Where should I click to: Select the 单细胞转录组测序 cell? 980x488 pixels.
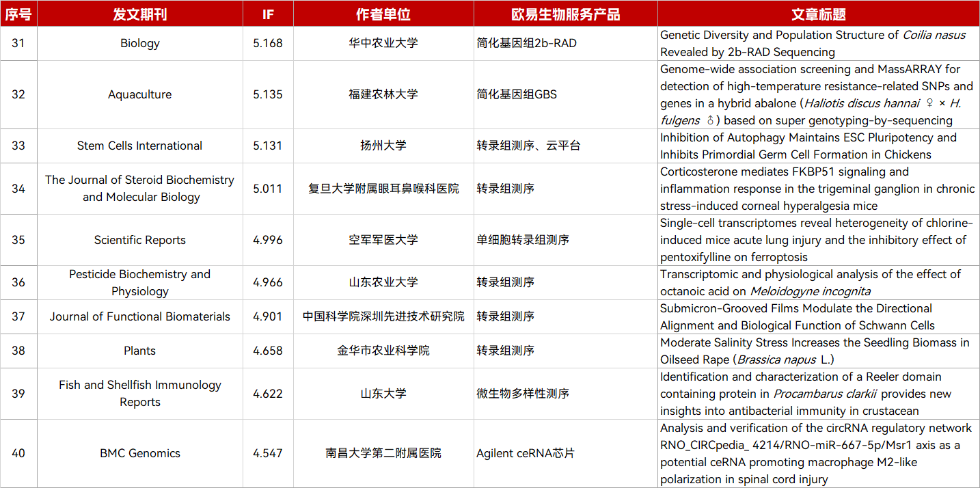click(x=566, y=240)
